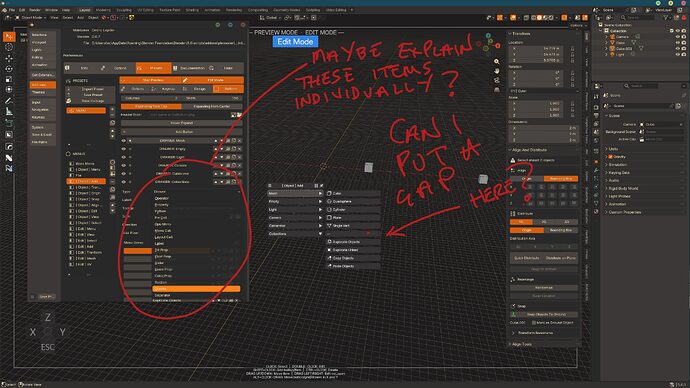This screenshot has width=690, height=388.
Task: Open Modifiers wrench properties tab
Action: [596, 170]
